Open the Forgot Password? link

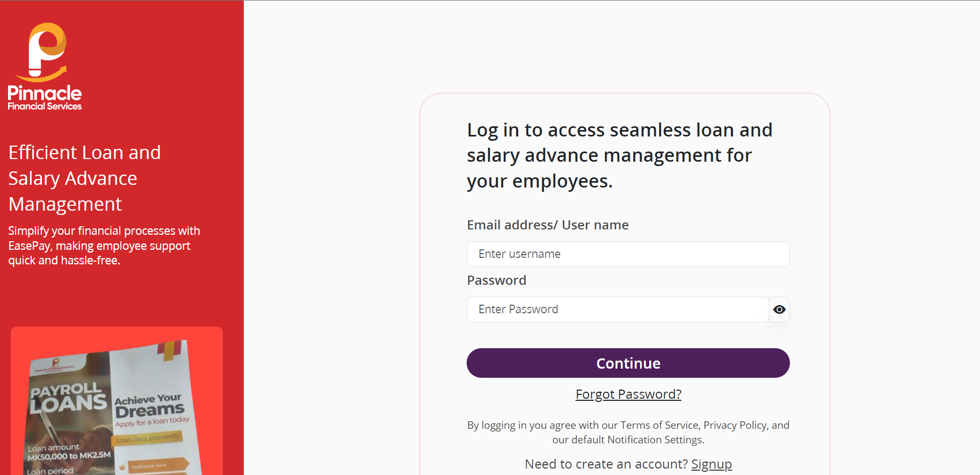click(628, 394)
